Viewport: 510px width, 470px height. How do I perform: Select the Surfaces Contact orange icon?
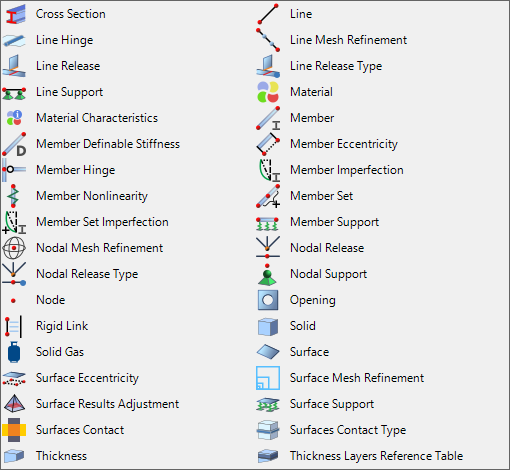(14, 430)
